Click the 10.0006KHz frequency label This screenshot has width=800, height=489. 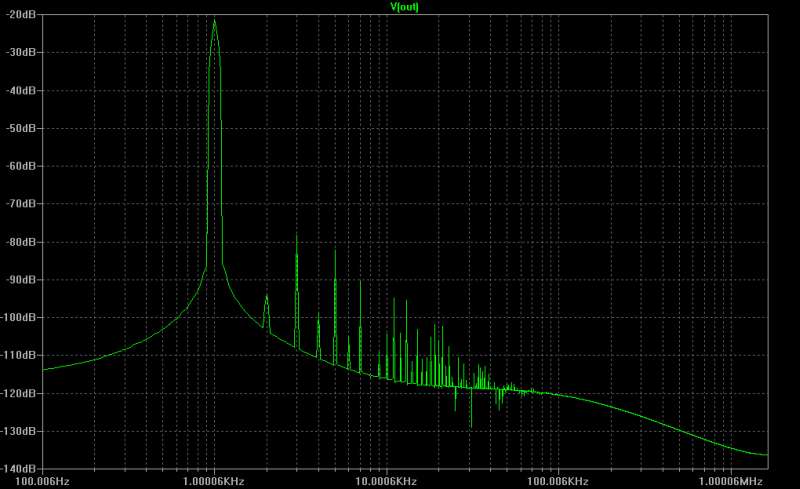point(386,481)
